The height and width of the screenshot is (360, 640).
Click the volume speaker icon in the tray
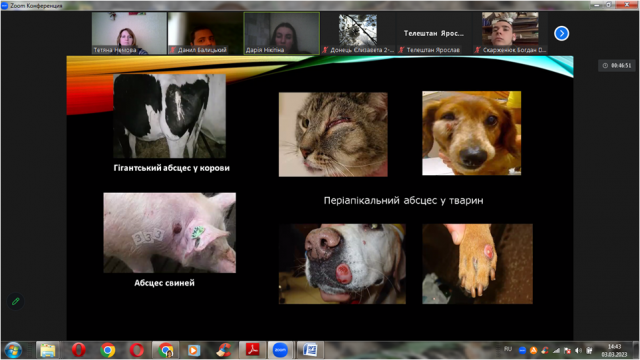pyautogui.click(x=578, y=351)
